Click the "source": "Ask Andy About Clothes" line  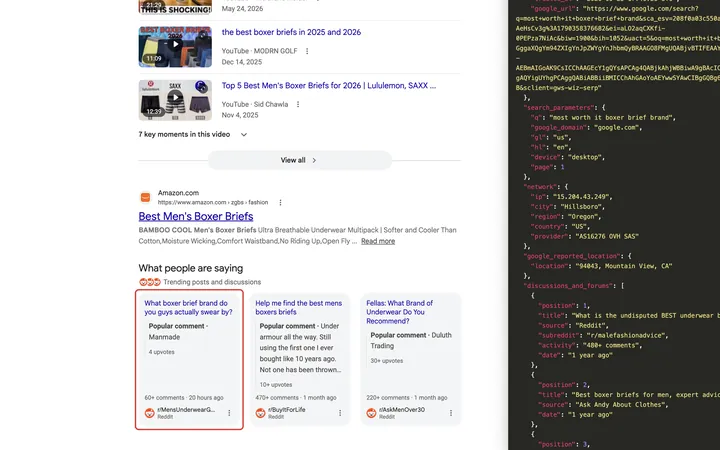(x=603, y=405)
